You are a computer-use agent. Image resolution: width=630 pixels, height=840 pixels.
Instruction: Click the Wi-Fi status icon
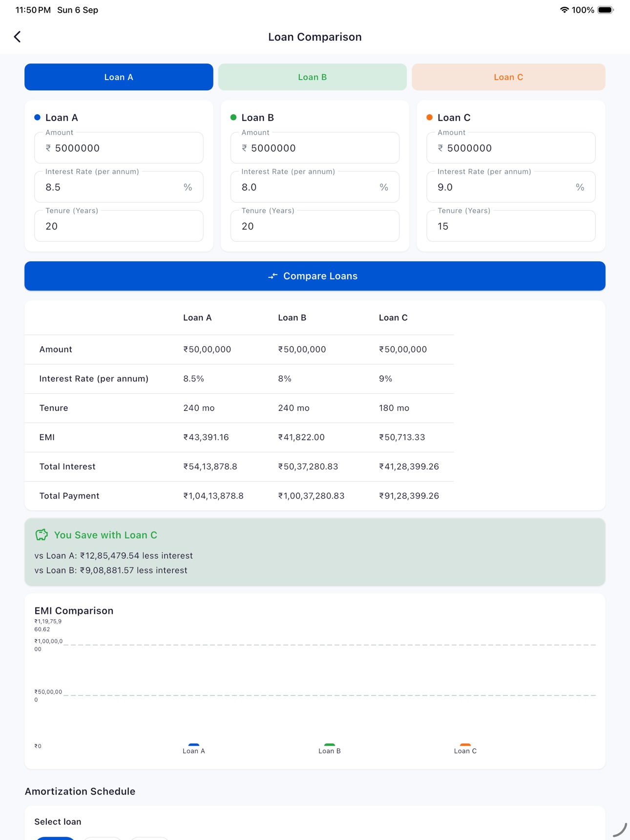point(564,10)
